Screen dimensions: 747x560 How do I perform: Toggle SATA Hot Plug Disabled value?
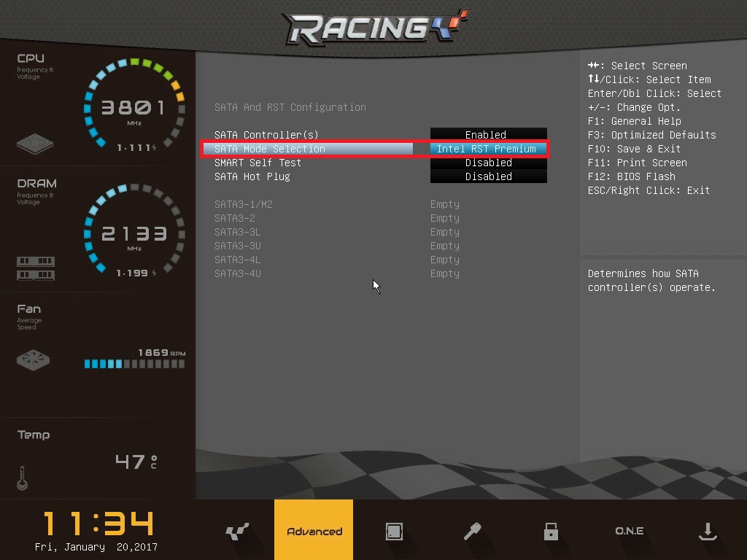point(488,176)
